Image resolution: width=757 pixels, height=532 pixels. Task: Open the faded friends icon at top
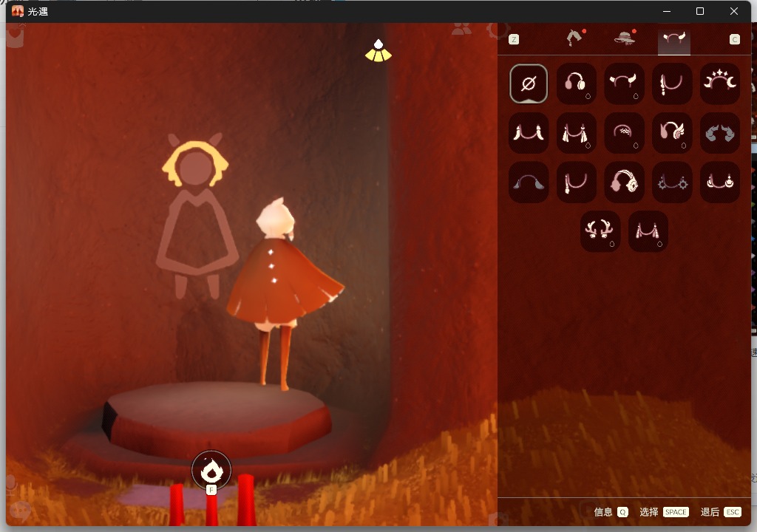coord(461,30)
